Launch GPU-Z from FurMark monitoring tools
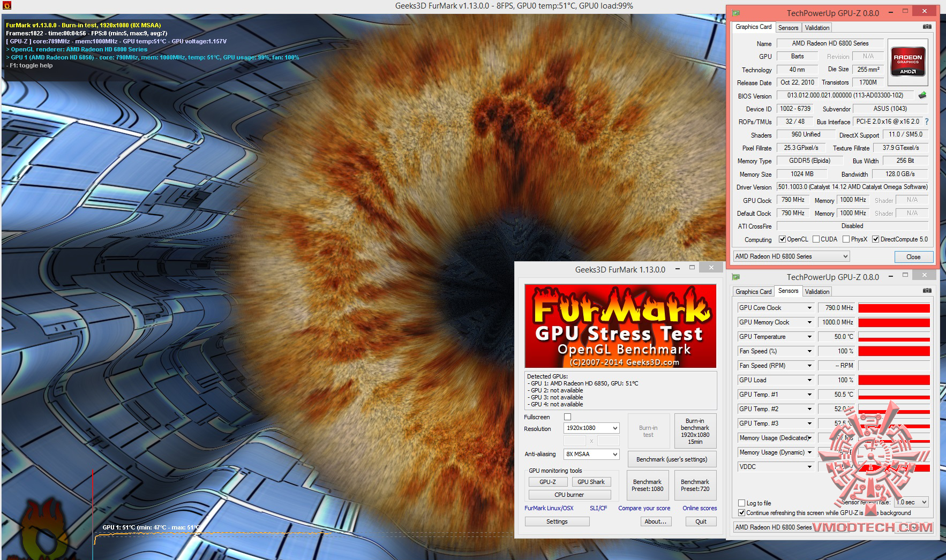Screen dimensions: 946x560 tap(547, 482)
